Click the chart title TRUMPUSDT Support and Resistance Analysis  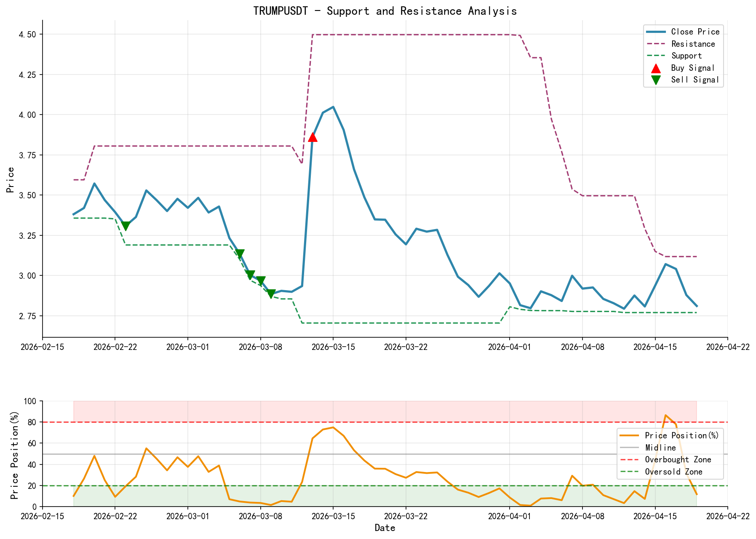385,11
